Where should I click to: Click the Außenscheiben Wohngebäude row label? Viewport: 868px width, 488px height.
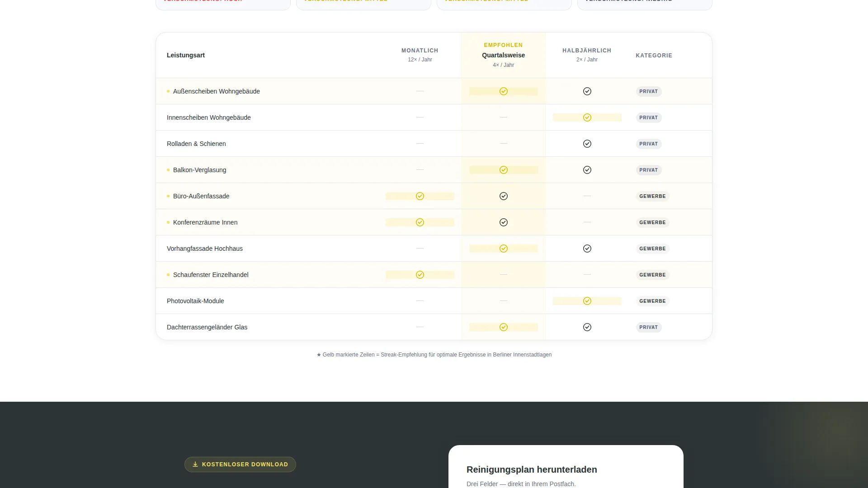(x=216, y=91)
